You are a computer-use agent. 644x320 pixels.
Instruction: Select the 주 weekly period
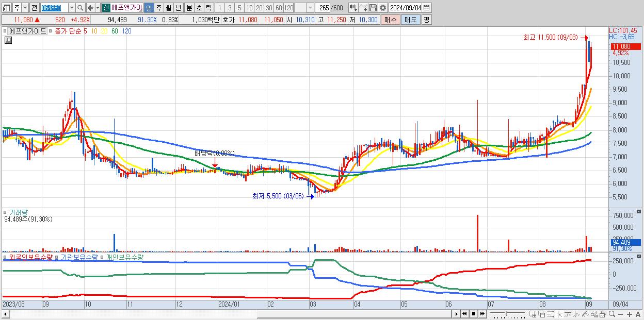coord(158,8)
